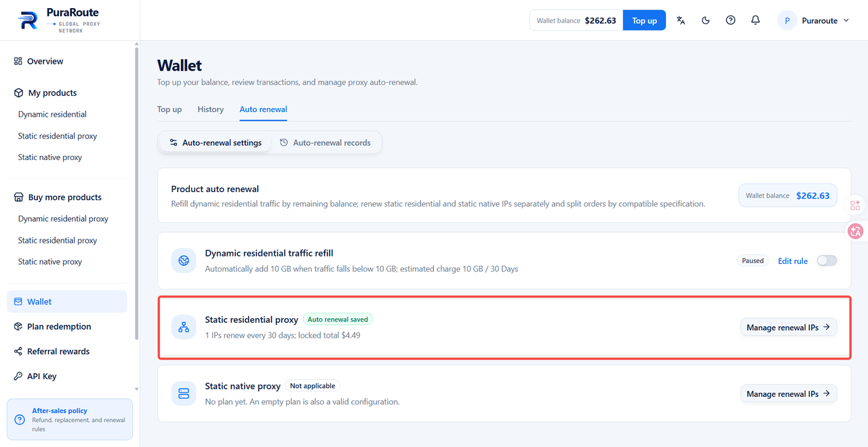Open the notifications bell
Screen dimensions: 868x447
[x=755, y=20]
